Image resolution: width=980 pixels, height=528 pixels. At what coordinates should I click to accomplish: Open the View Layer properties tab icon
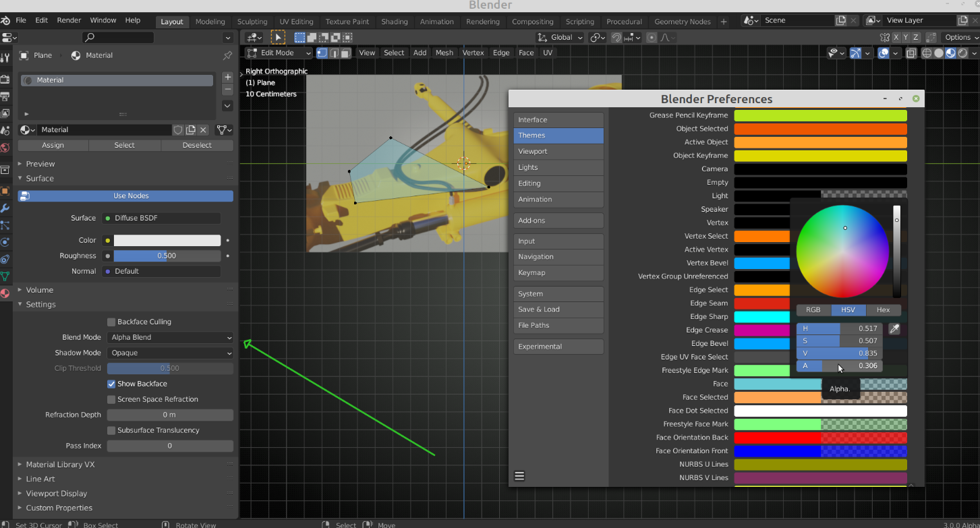(5, 113)
